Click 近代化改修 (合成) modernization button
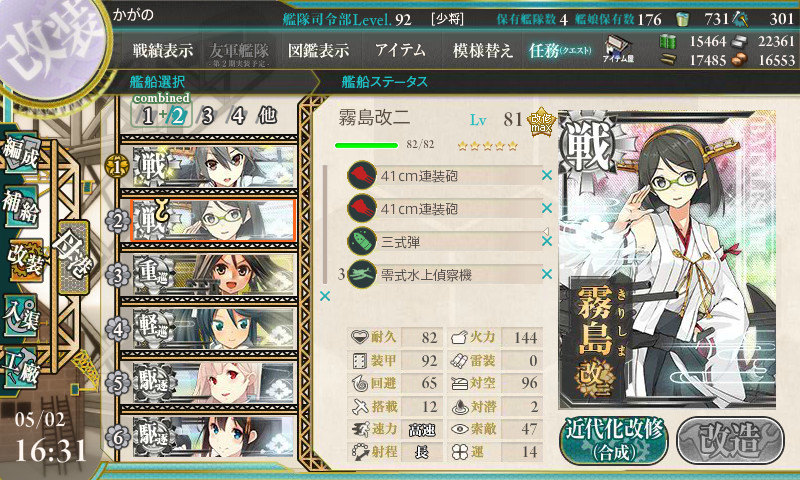The height and width of the screenshot is (480, 800). click(614, 440)
